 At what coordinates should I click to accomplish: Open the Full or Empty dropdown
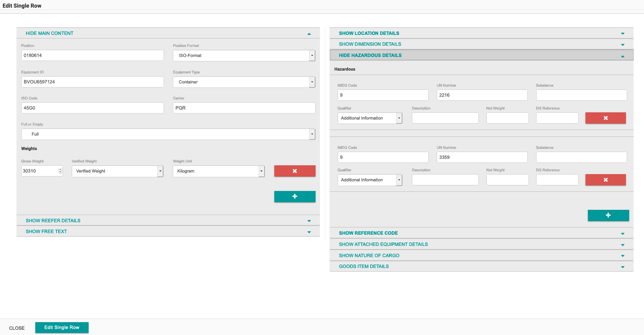pos(312,134)
